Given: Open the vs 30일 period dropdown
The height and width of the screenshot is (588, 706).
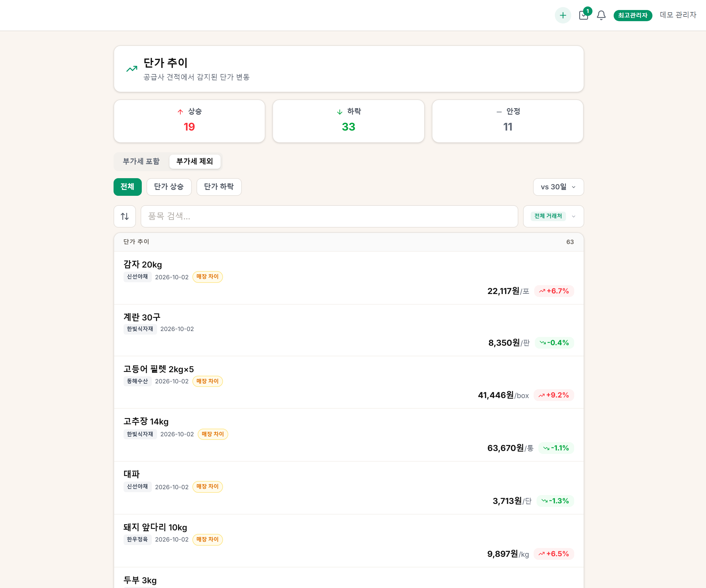Looking at the screenshot, I should click(558, 187).
